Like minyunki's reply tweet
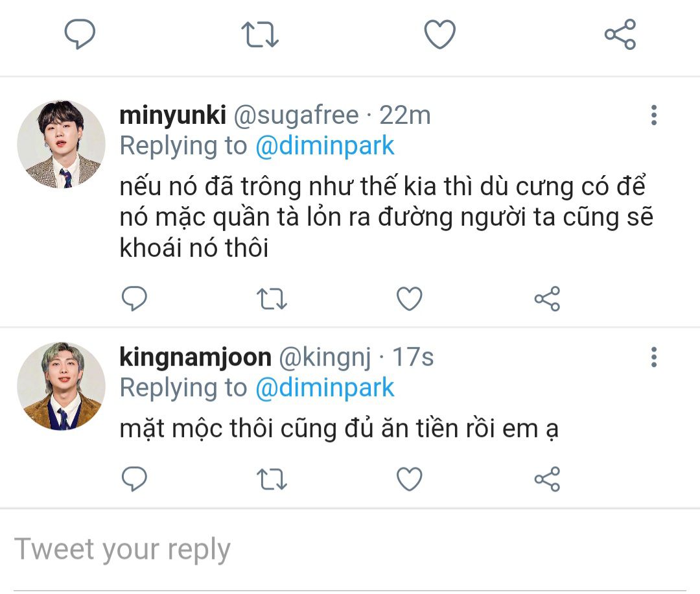 [x=410, y=299]
